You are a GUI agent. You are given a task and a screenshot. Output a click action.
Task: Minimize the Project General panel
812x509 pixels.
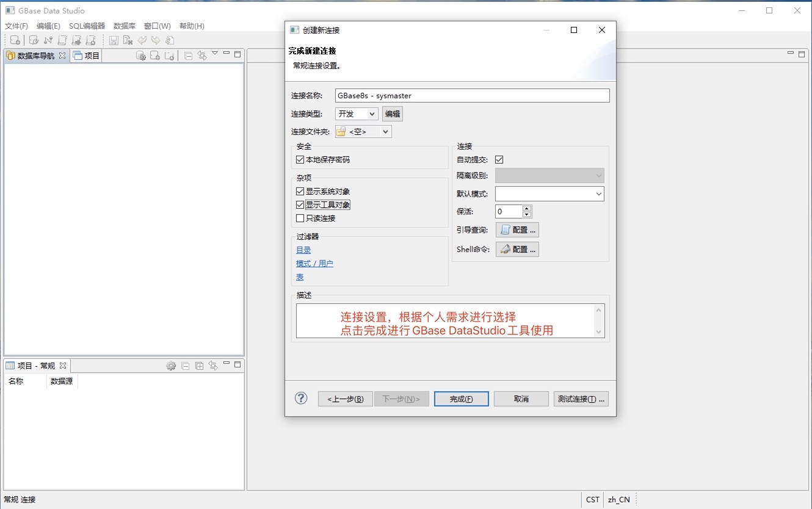[227, 363]
